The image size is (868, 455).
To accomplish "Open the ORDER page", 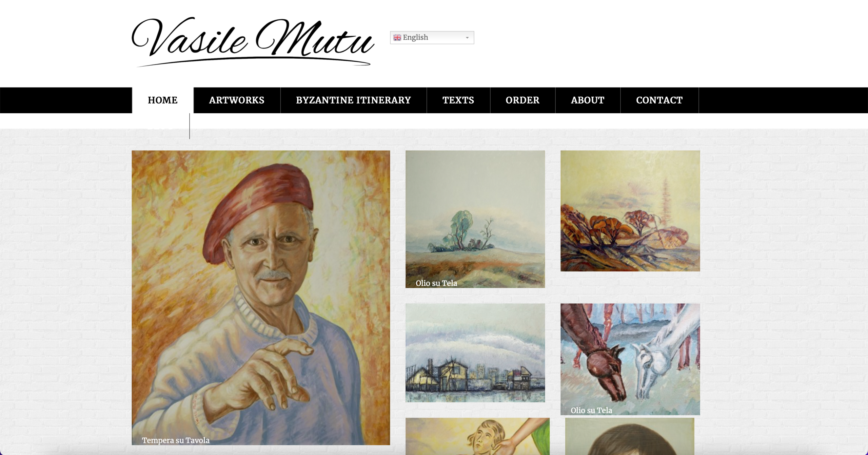I will (522, 100).
